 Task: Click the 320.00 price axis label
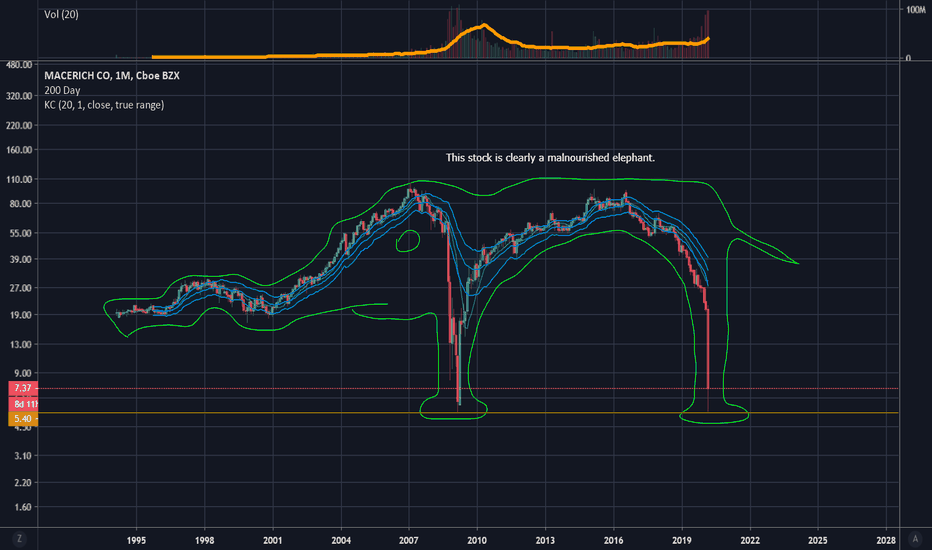click(x=19, y=96)
